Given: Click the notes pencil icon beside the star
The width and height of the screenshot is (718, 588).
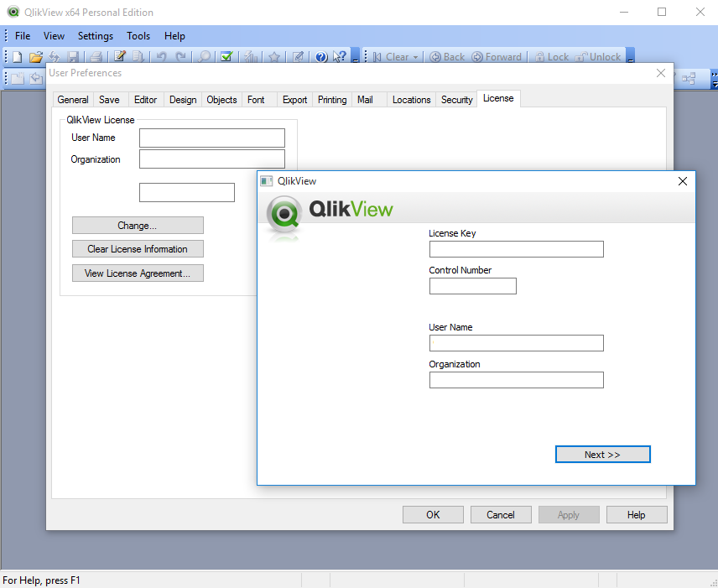Looking at the screenshot, I should click(298, 57).
